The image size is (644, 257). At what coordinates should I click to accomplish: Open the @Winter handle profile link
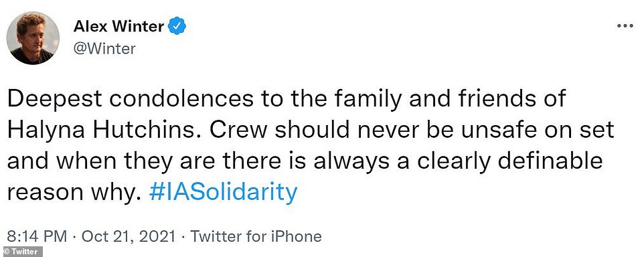(x=104, y=49)
